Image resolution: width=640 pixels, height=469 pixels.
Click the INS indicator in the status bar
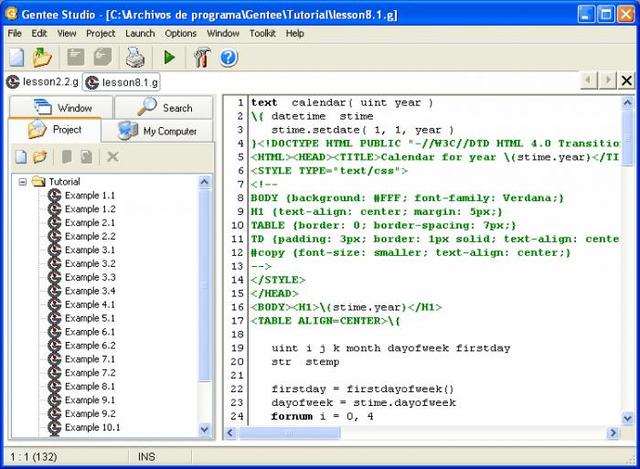pos(146,456)
